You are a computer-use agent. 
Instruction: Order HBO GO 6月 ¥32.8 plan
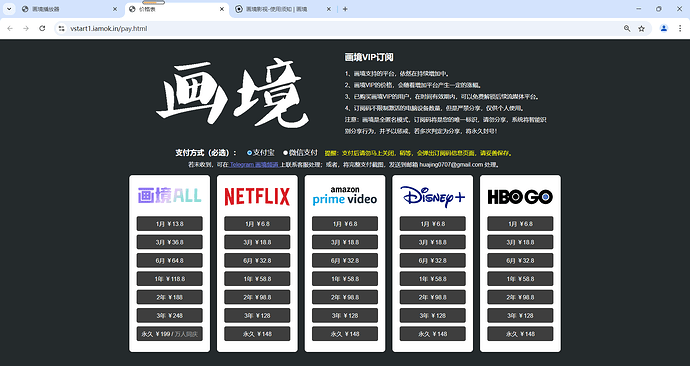pyautogui.click(x=520, y=260)
